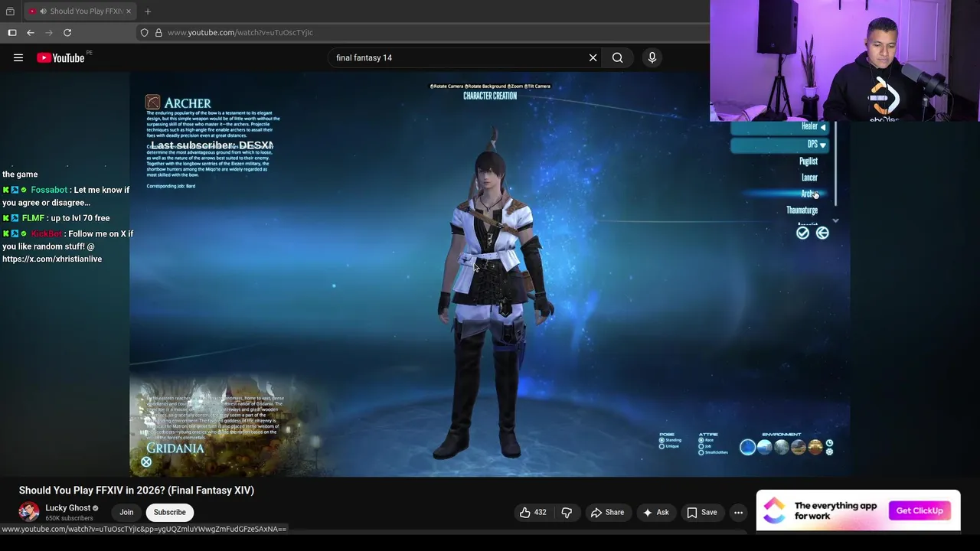This screenshot has height=551, width=980.
Task: Show site security lock info
Action: [158, 32]
